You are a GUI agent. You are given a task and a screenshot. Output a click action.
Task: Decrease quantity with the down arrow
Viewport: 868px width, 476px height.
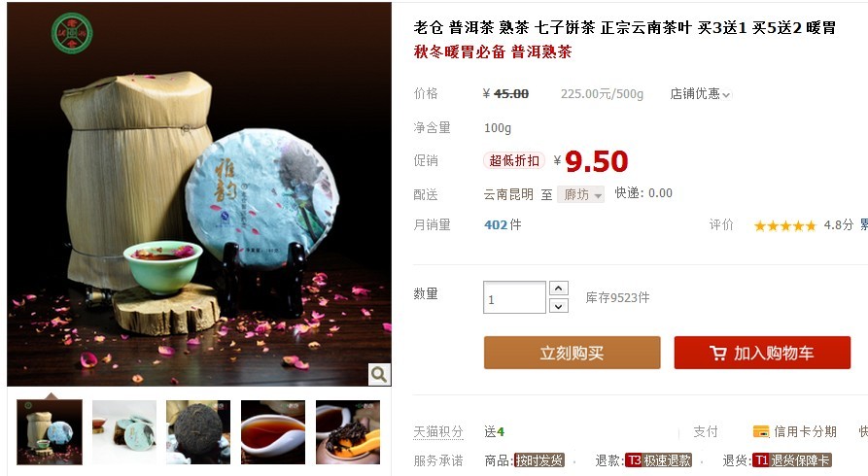point(559,306)
